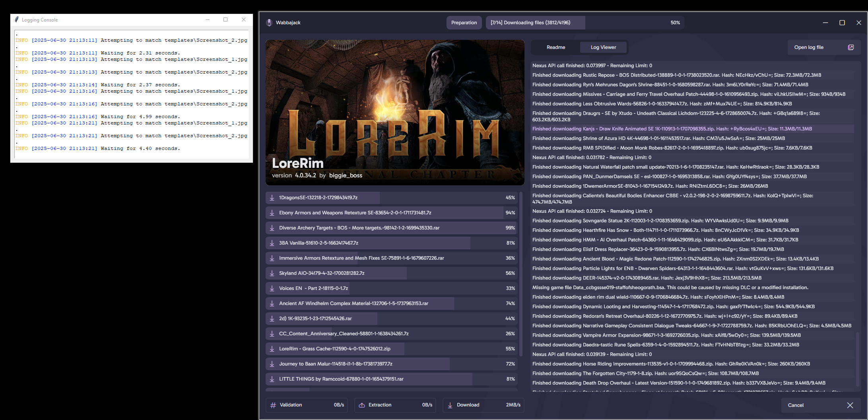Click Extraction 0B/s speed value
The width and height of the screenshot is (868, 420).
(427, 405)
